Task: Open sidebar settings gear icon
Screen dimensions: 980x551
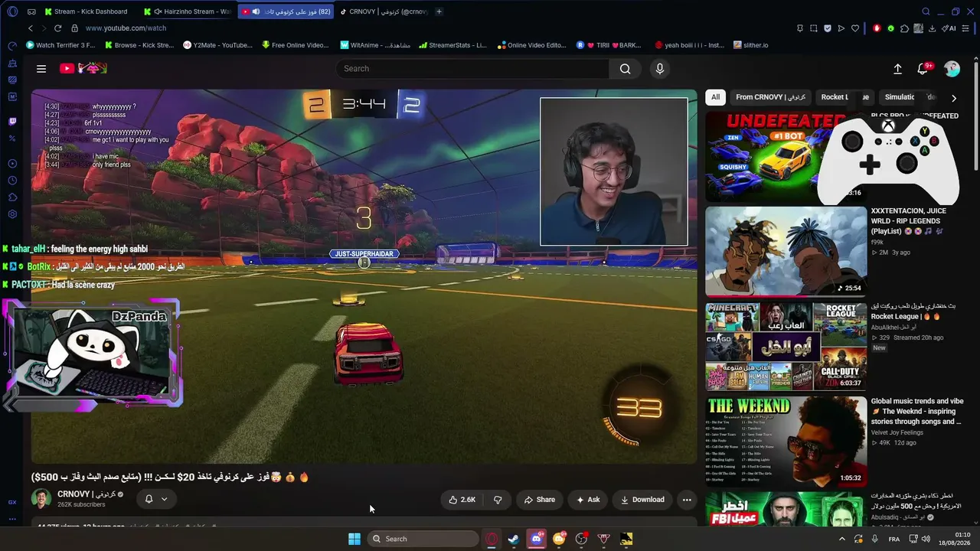Action: pos(12,214)
